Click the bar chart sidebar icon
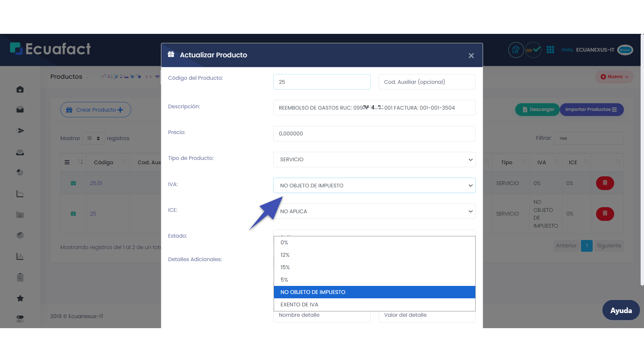644x362 pixels. tap(20, 256)
